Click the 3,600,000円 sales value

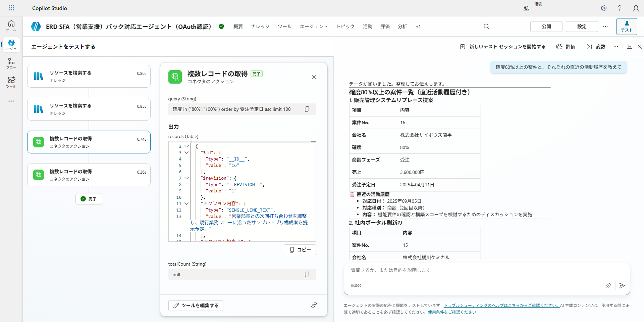[412, 172]
